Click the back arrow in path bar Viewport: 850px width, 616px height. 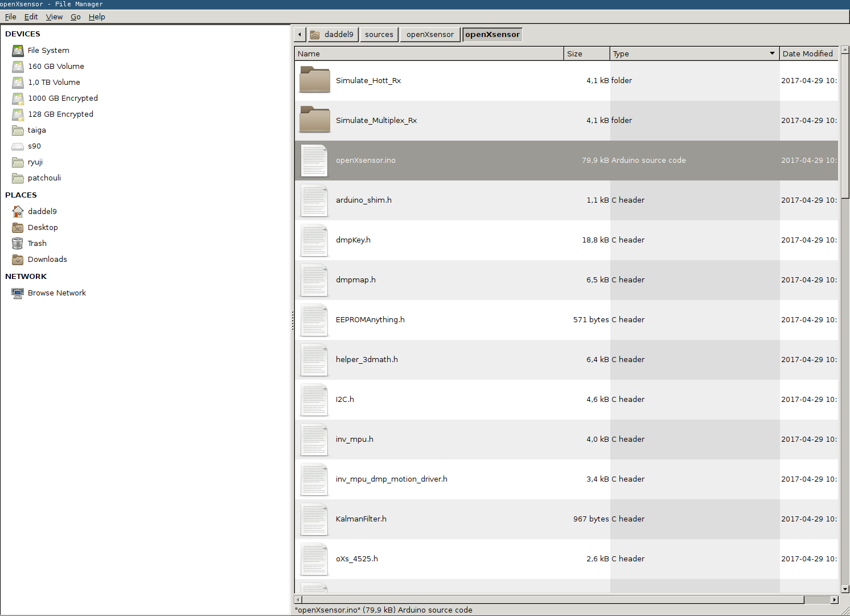pos(300,35)
